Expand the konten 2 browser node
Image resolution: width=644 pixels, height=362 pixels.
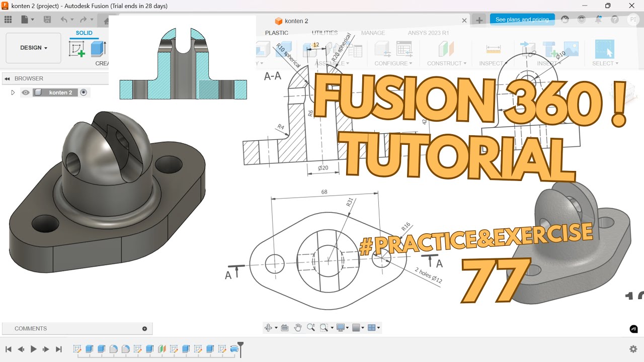click(13, 93)
